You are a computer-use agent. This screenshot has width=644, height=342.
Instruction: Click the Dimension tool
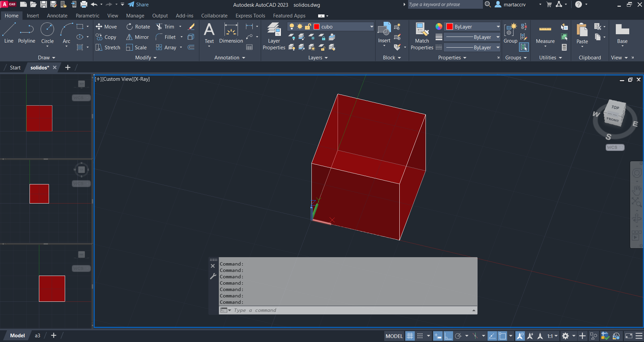(231, 33)
